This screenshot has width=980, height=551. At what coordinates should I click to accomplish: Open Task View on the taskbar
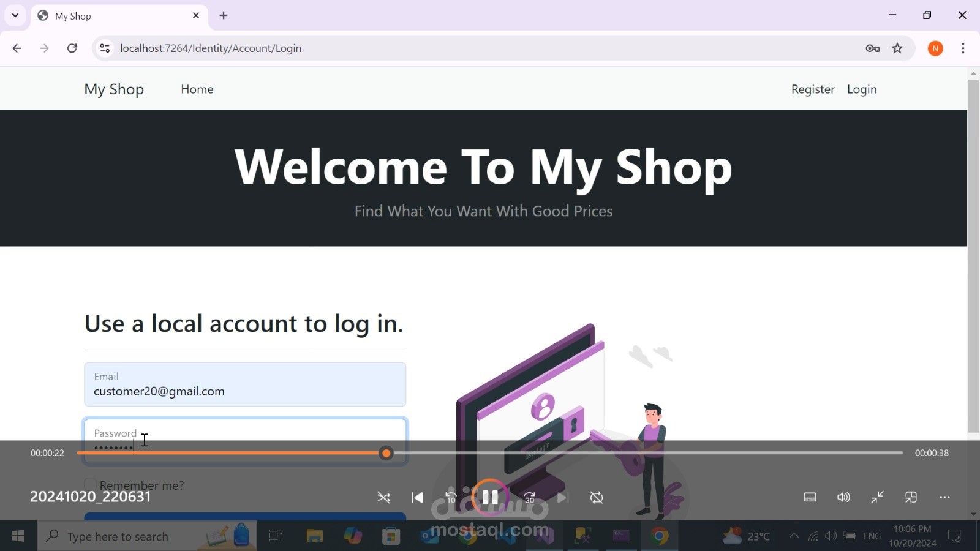(276, 536)
